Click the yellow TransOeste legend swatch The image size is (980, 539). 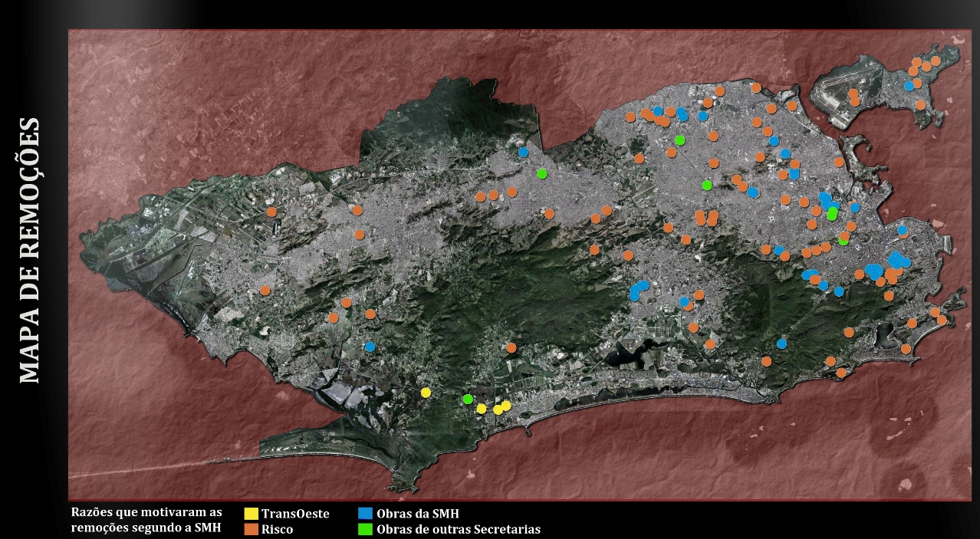251,514
